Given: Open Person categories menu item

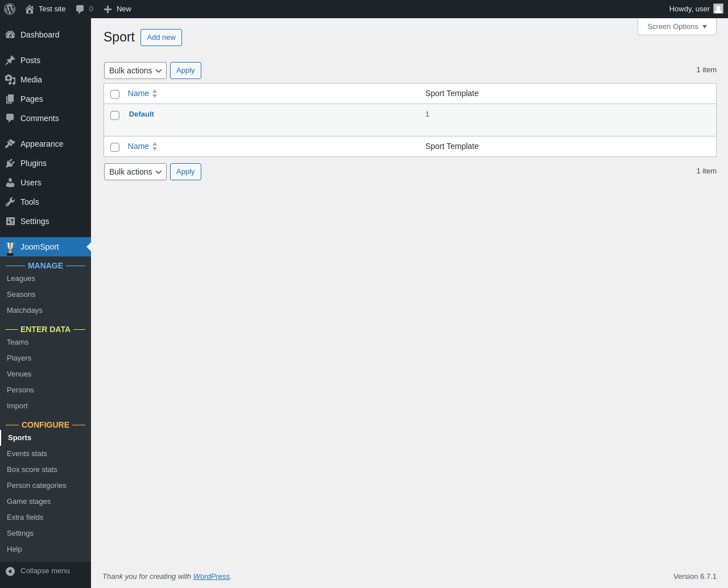Looking at the screenshot, I should tap(36, 486).
